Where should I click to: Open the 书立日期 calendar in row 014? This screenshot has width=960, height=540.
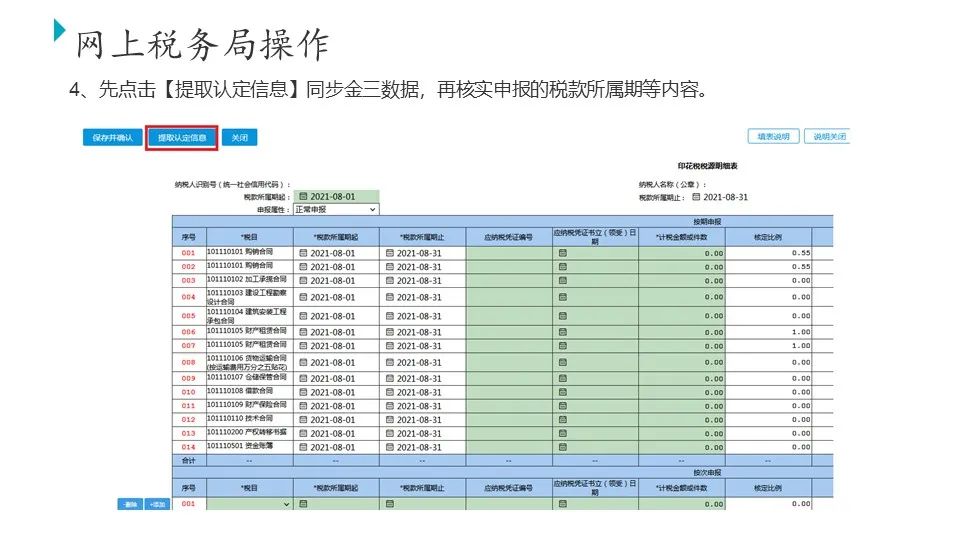(563, 447)
